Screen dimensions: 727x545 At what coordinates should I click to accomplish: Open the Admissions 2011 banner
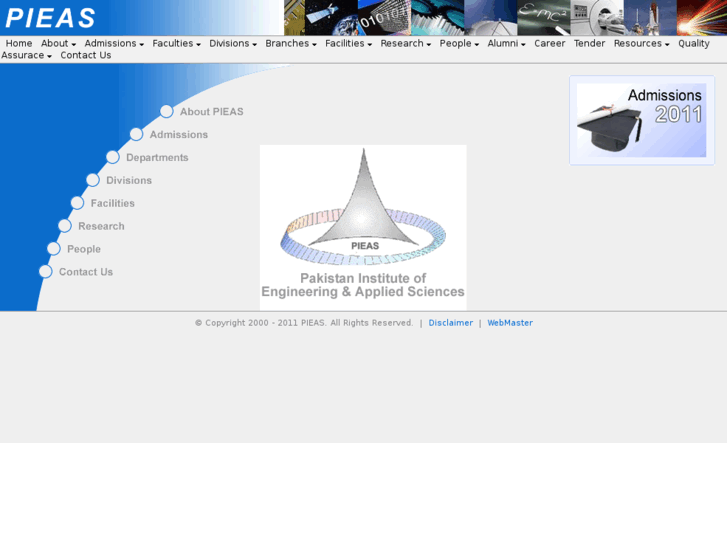click(x=642, y=120)
